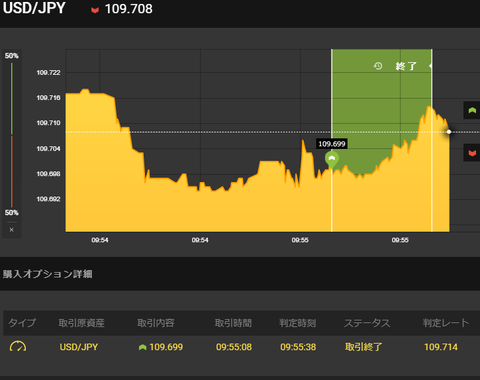
Task: Click the ステータス column header
Action: pyautogui.click(x=367, y=323)
